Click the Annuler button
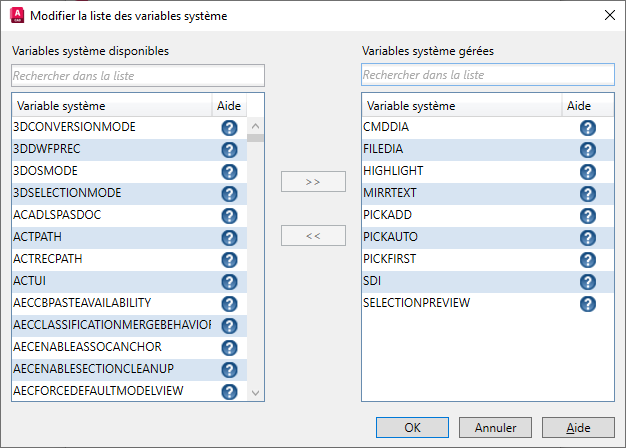The image size is (626, 448). pyautogui.click(x=496, y=427)
